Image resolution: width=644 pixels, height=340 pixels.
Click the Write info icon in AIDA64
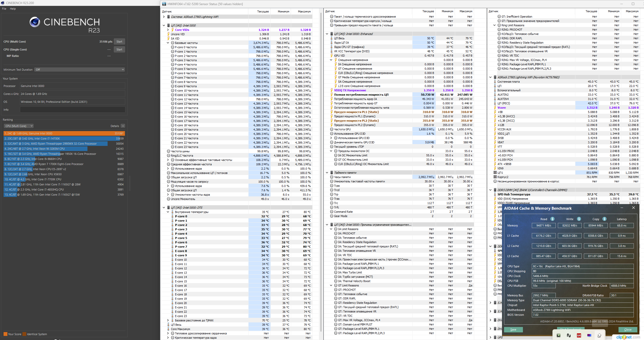coord(579,219)
